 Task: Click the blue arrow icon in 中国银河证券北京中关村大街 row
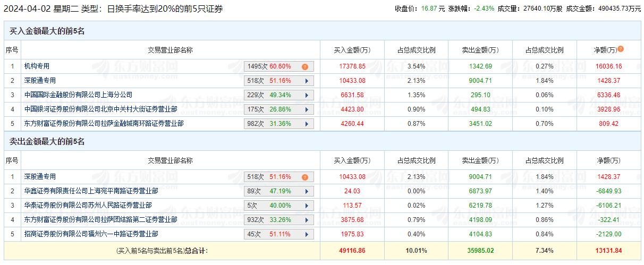click(307, 110)
